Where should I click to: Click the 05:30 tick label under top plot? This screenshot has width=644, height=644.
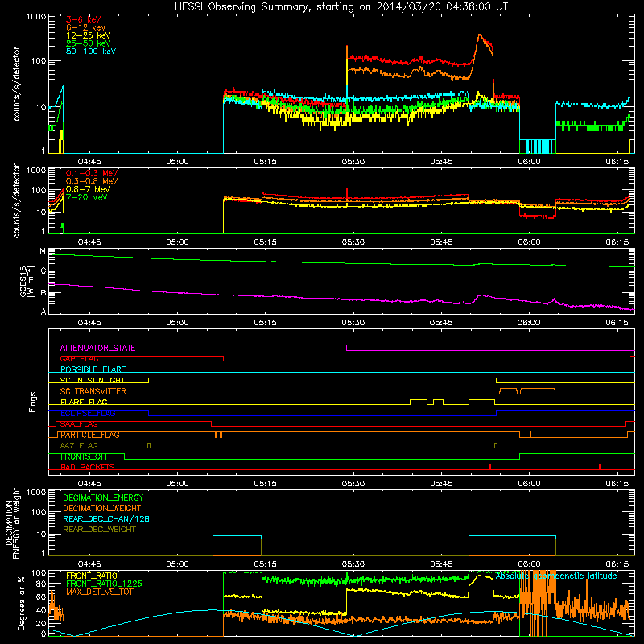353,162
